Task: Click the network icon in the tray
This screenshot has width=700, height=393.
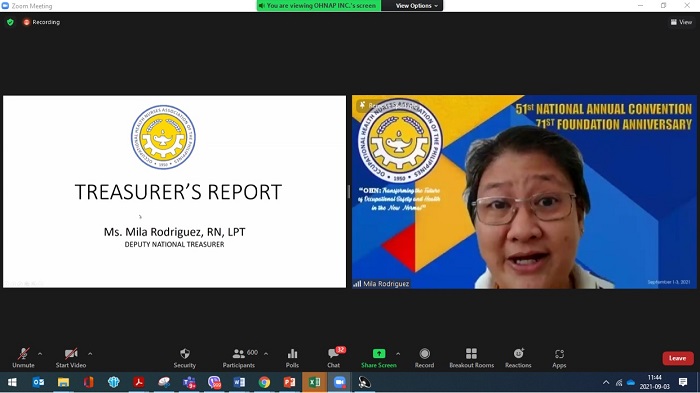Action: tap(619, 383)
